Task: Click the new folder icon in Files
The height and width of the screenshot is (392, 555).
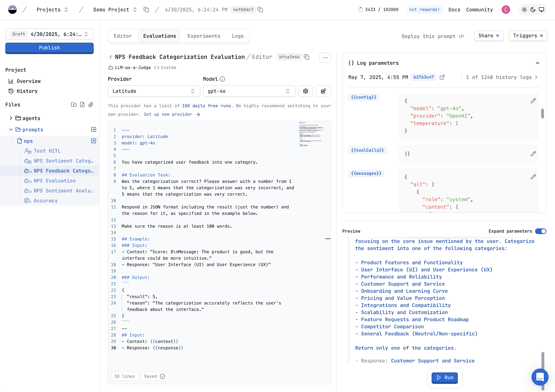Action: [x=74, y=105]
